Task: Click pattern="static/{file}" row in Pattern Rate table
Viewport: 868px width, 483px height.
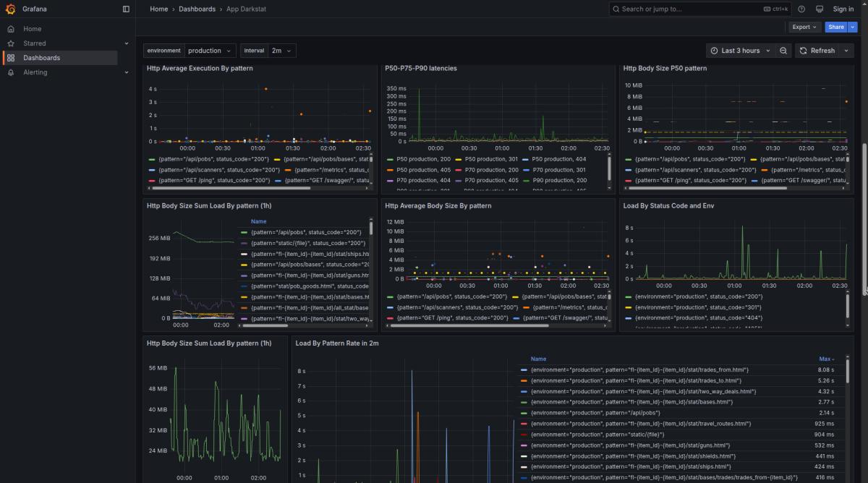Action: [x=597, y=435]
